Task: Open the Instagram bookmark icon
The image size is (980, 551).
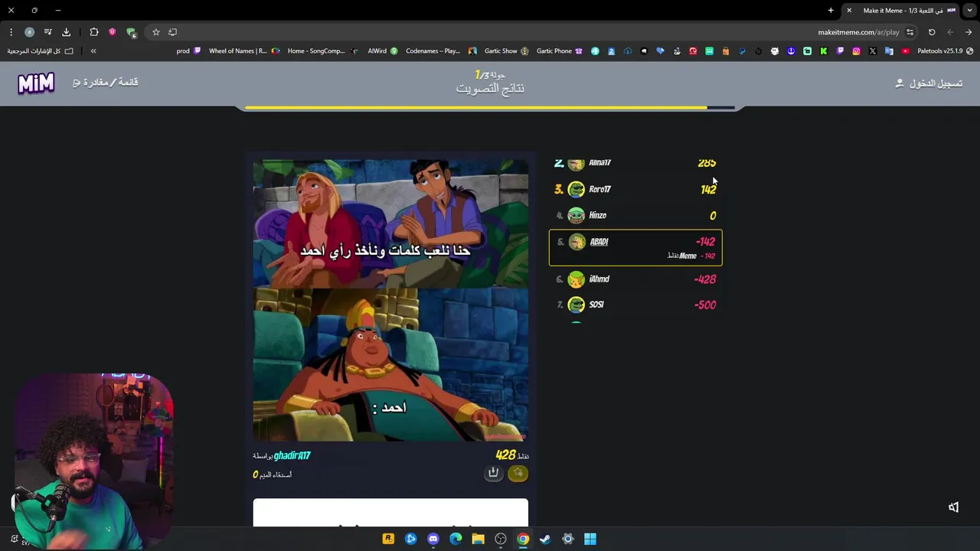Action: 856,51
